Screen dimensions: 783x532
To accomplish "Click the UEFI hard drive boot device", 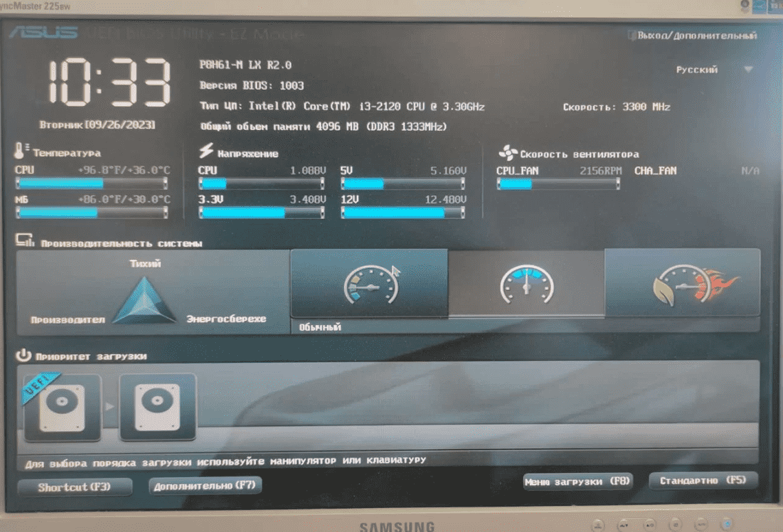I will [62, 407].
